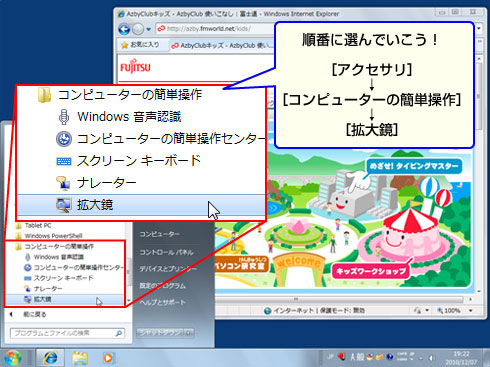Go back in Internet Explorer
This screenshot has width=490, height=367.
pos(124,29)
